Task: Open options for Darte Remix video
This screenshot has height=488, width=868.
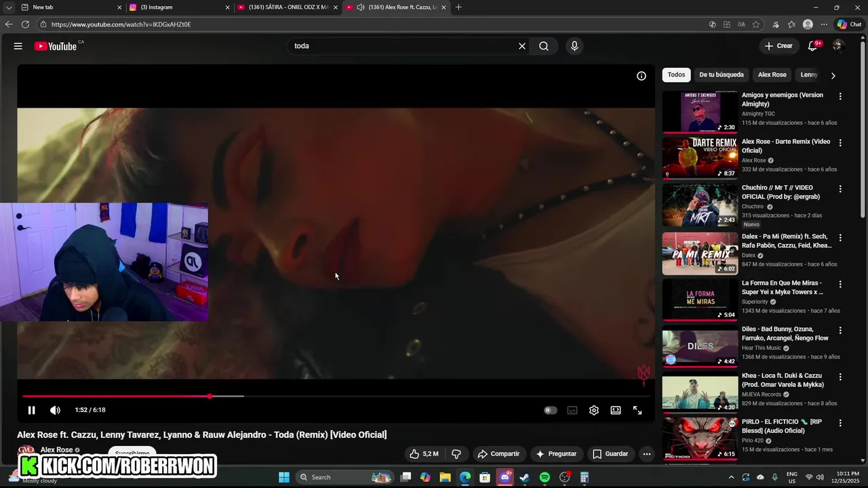Action: pyautogui.click(x=840, y=143)
